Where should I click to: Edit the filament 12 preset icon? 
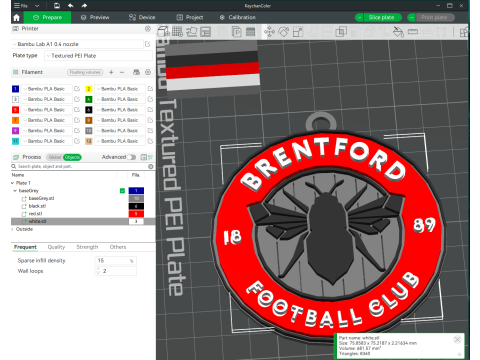(x=150, y=141)
